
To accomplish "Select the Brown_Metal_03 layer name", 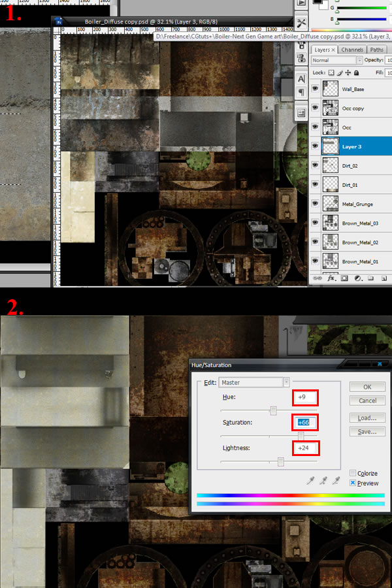I will pos(360,223).
